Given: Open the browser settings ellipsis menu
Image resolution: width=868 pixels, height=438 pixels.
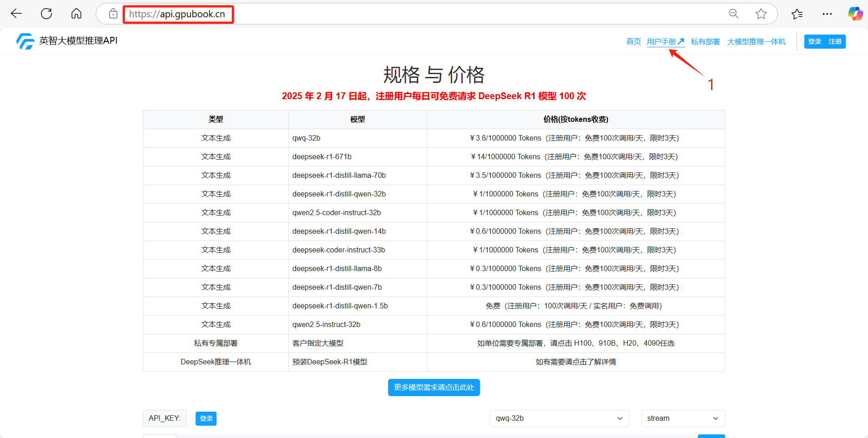Looking at the screenshot, I should tap(827, 14).
